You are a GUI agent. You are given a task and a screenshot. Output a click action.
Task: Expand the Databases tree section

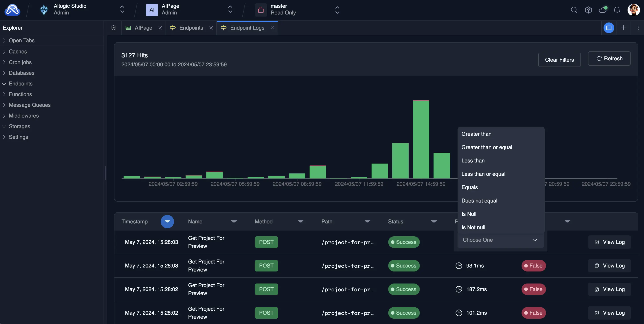point(21,73)
